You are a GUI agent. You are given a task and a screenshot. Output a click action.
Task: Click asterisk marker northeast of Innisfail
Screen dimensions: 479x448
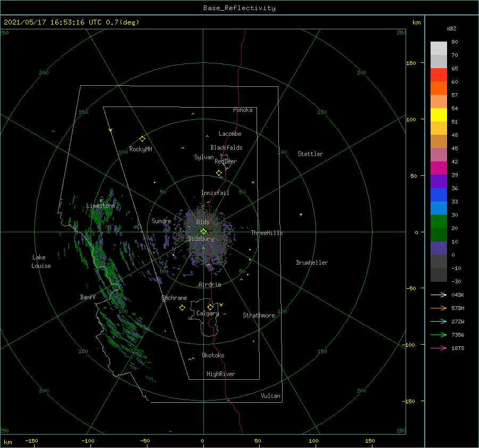tap(253, 183)
